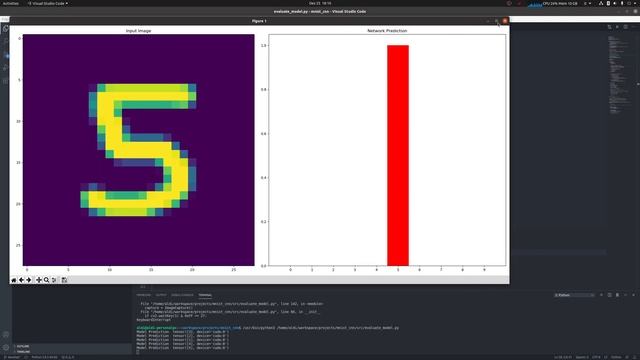Switch to the Output tab
This screenshot has height=360, width=640.
[161, 295]
